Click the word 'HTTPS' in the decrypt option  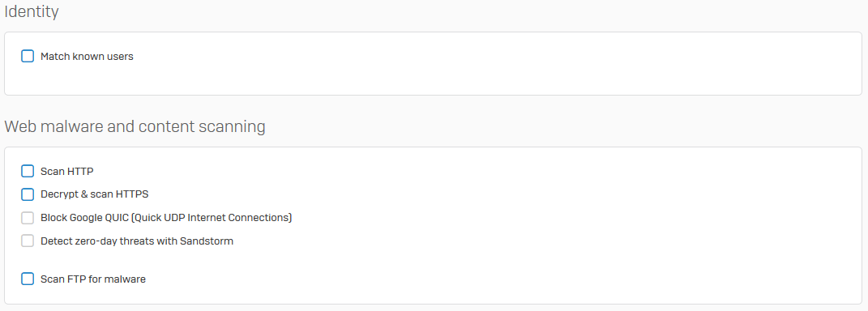click(x=131, y=194)
